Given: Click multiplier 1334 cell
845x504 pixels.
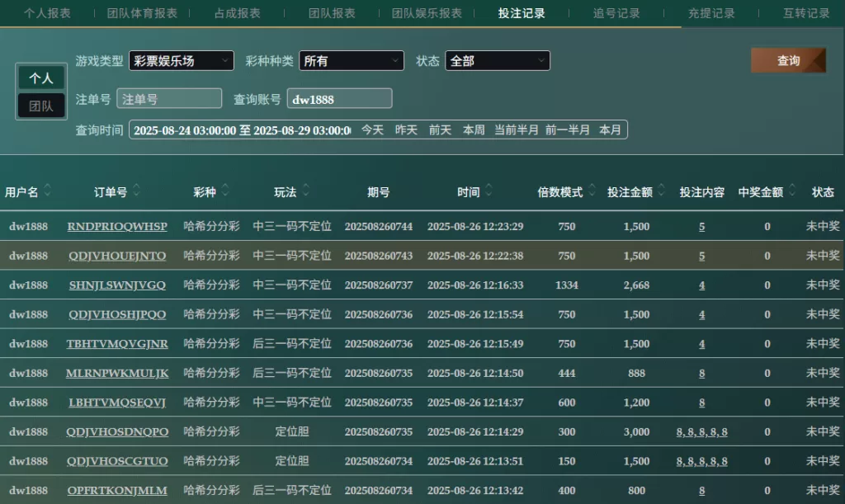Looking at the screenshot, I should (566, 285).
